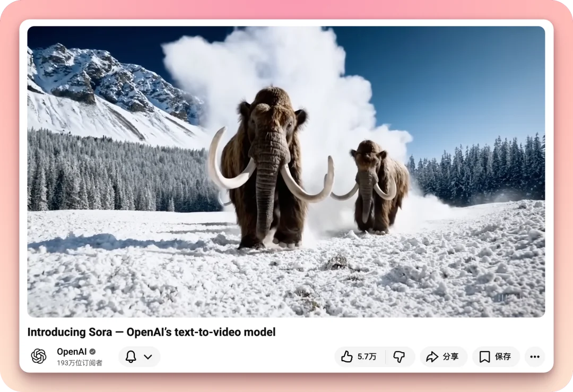Open the "Introducing Sora" video title
Viewport: 573px width, 392px height.
coord(151,333)
